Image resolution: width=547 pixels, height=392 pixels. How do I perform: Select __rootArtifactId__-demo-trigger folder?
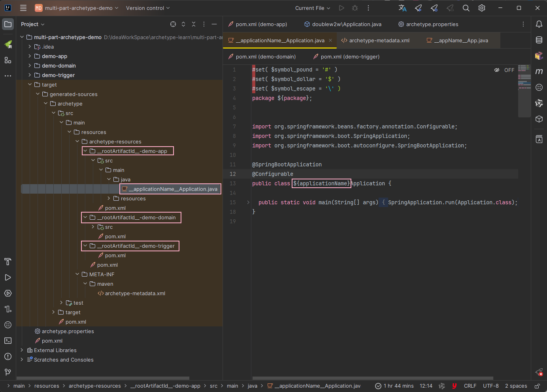pos(136,246)
